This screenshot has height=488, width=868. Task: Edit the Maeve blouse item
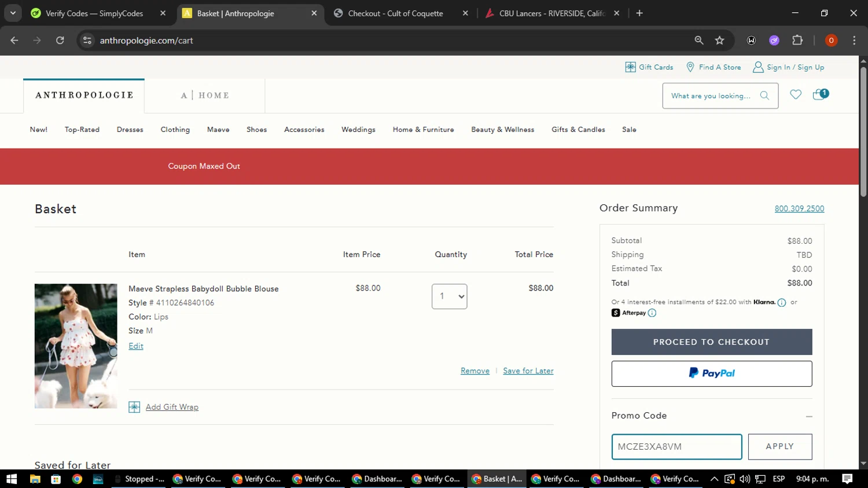(x=136, y=346)
